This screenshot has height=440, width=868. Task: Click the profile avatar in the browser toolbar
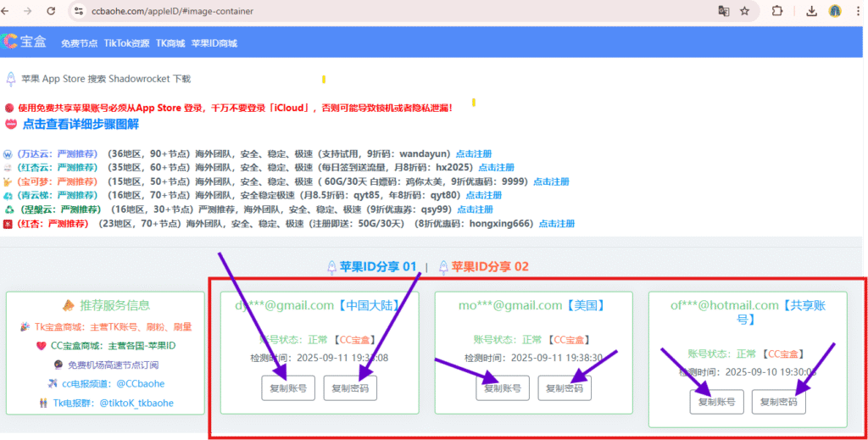[835, 12]
